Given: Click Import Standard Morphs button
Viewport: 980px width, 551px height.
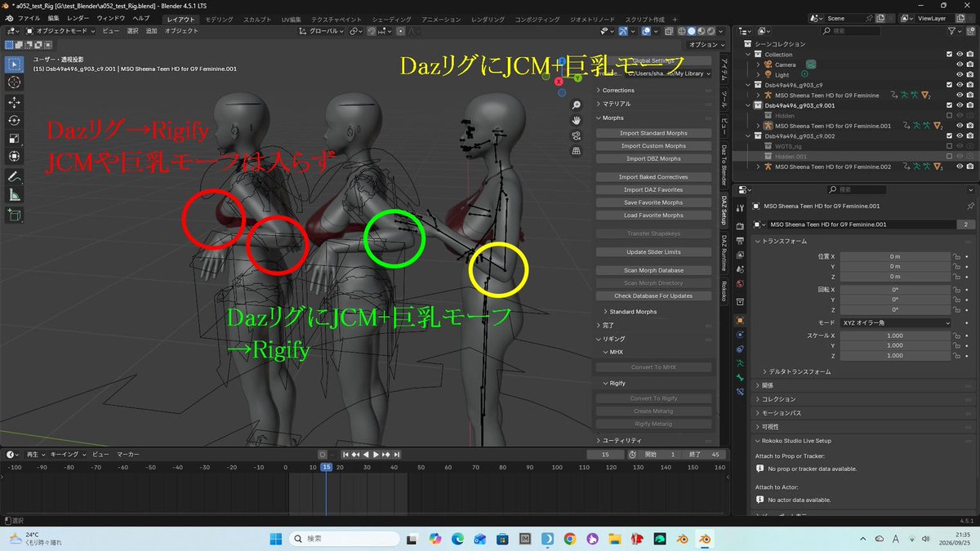Looking at the screenshot, I should (653, 132).
